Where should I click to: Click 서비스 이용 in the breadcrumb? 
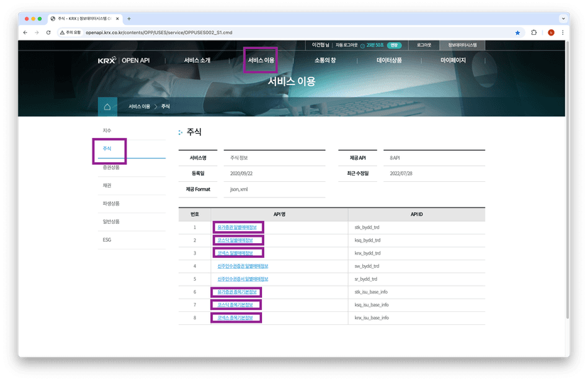pyautogui.click(x=139, y=107)
